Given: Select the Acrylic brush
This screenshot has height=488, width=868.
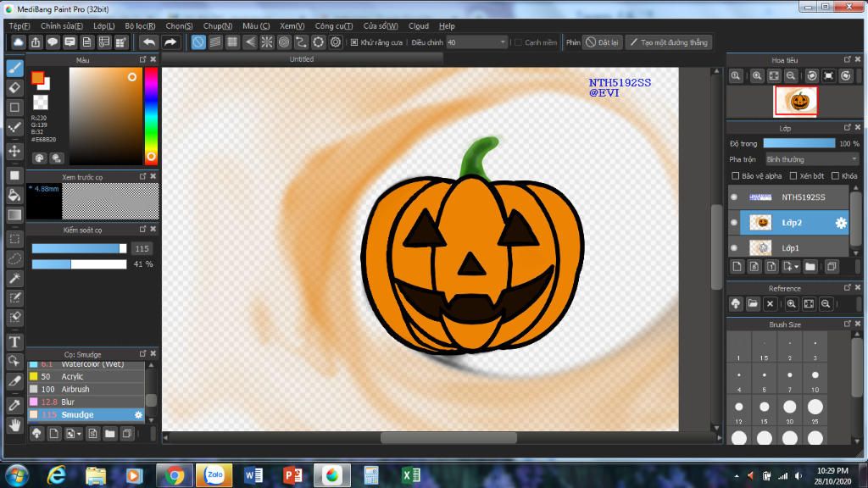Looking at the screenshot, I should tap(86, 376).
